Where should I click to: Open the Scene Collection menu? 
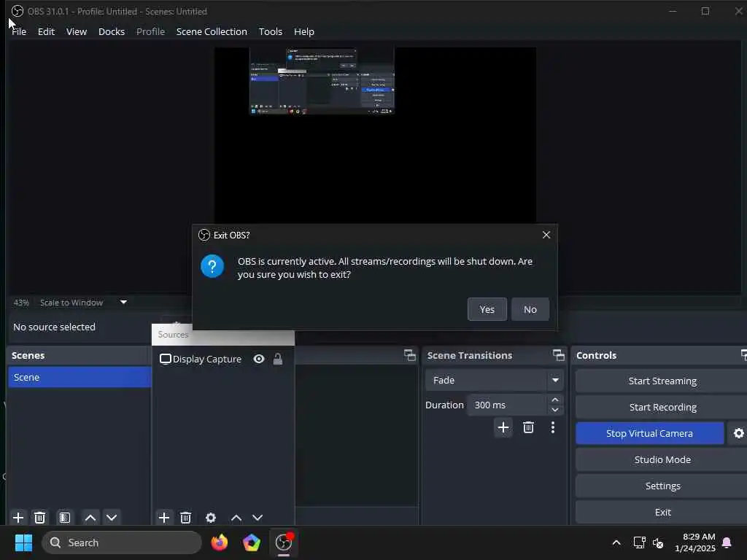pyautogui.click(x=212, y=31)
